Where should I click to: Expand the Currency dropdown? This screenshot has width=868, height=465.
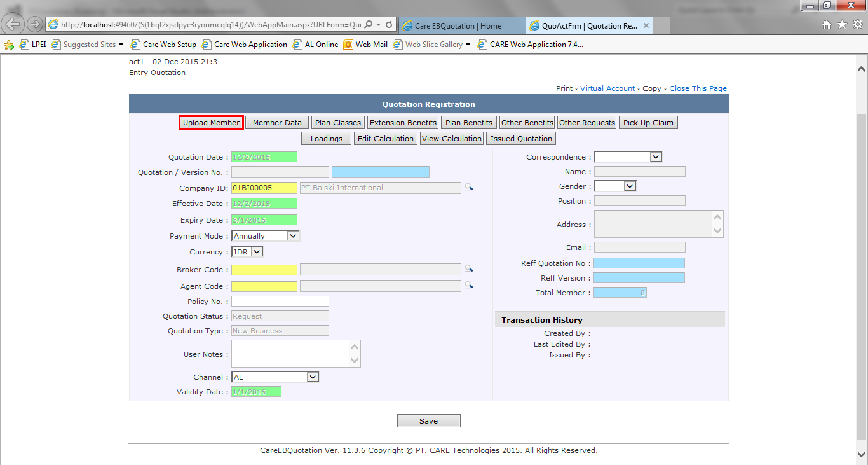(256, 252)
